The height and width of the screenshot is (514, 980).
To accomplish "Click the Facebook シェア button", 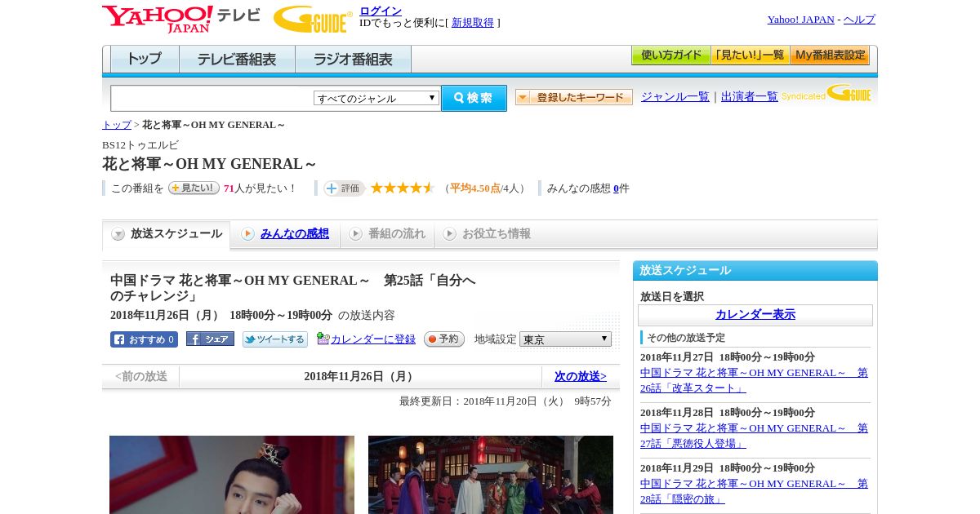I will click(210, 339).
